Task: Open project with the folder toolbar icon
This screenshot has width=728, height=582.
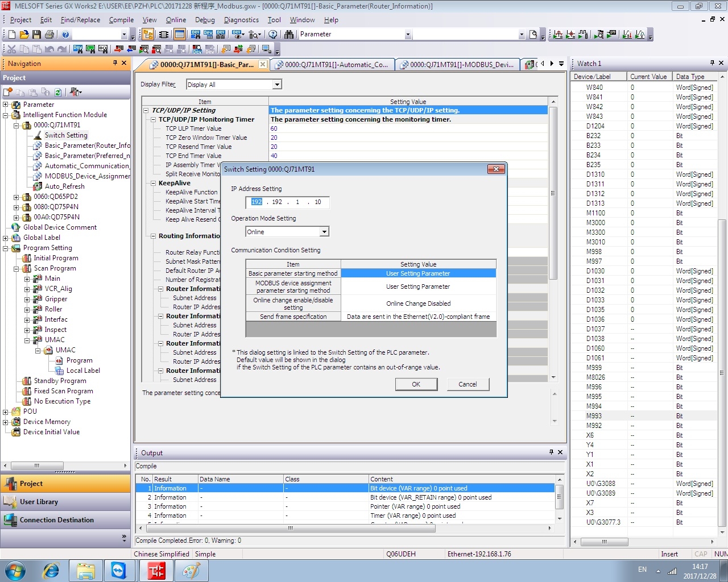Action: pyautogui.click(x=24, y=35)
